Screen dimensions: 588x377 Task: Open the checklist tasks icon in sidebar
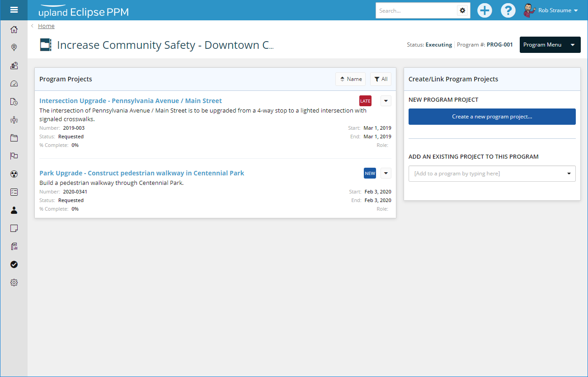pyautogui.click(x=14, y=192)
